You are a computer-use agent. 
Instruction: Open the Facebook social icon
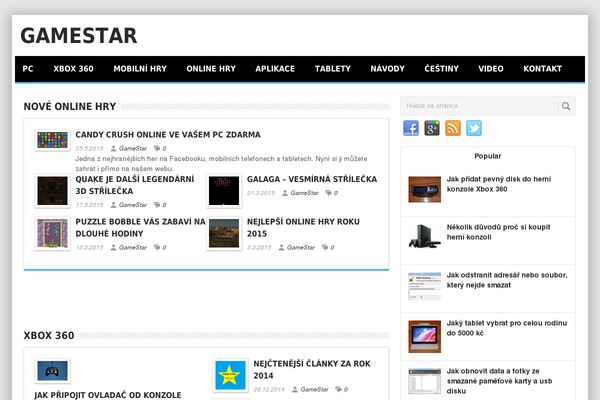(x=411, y=128)
